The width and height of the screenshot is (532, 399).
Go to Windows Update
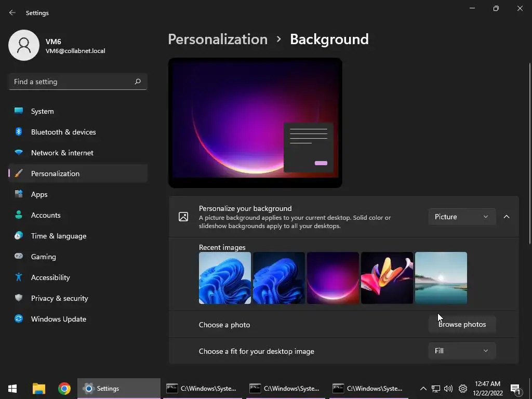point(78,319)
